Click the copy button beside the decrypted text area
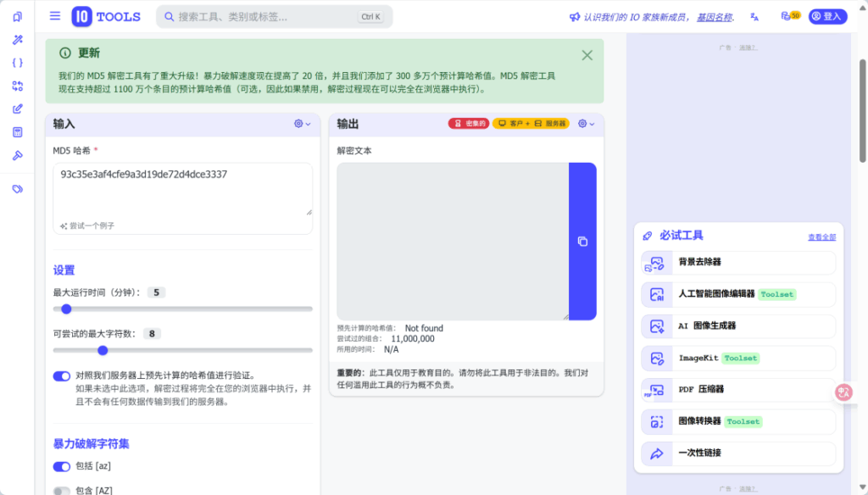The height and width of the screenshot is (495, 868). click(582, 241)
